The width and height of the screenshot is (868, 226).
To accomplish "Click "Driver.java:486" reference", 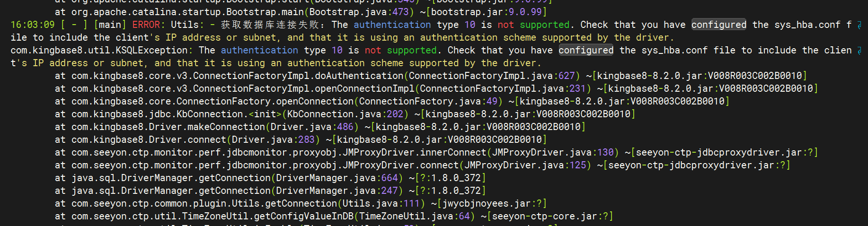I will point(312,127).
